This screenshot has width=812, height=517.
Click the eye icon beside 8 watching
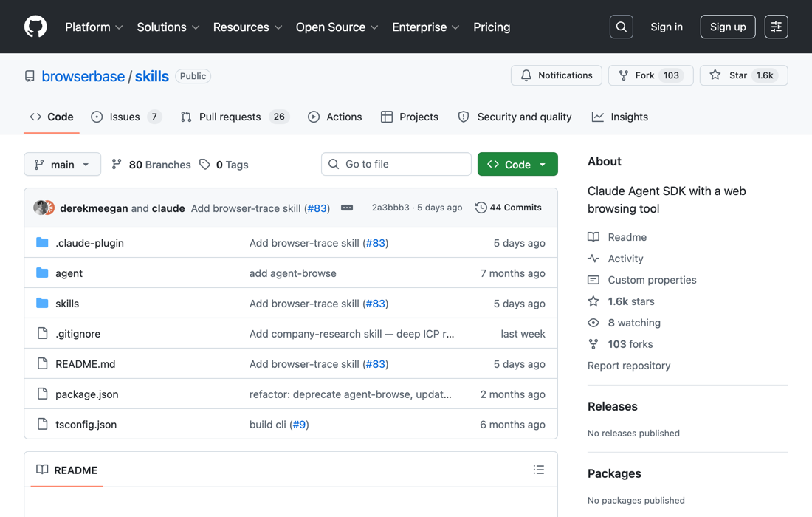click(x=593, y=323)
